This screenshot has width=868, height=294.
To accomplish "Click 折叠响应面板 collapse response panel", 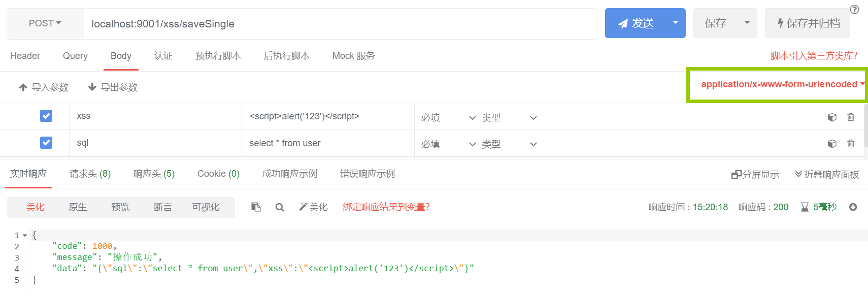I will point(827,175).
